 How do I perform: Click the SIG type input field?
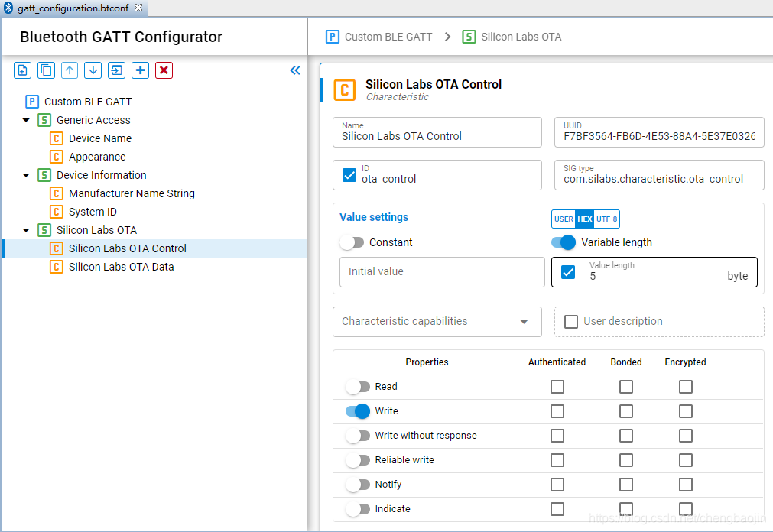[659, 175]
